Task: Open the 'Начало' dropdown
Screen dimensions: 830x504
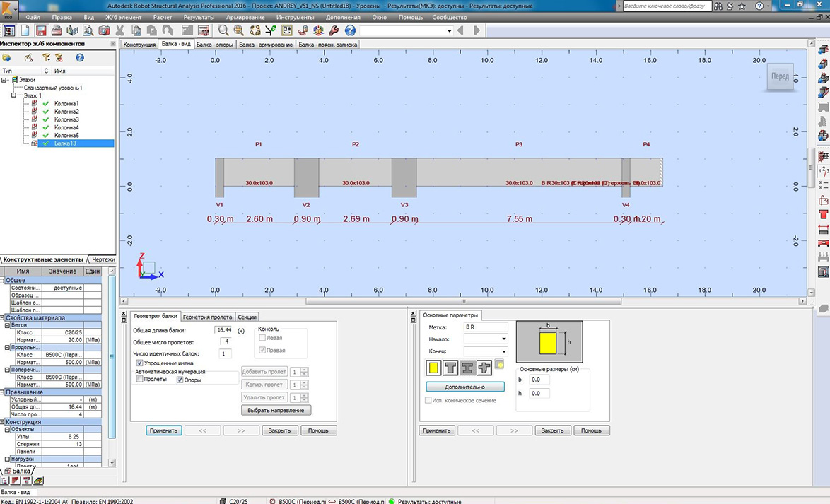Action: (x=503, y=339)
